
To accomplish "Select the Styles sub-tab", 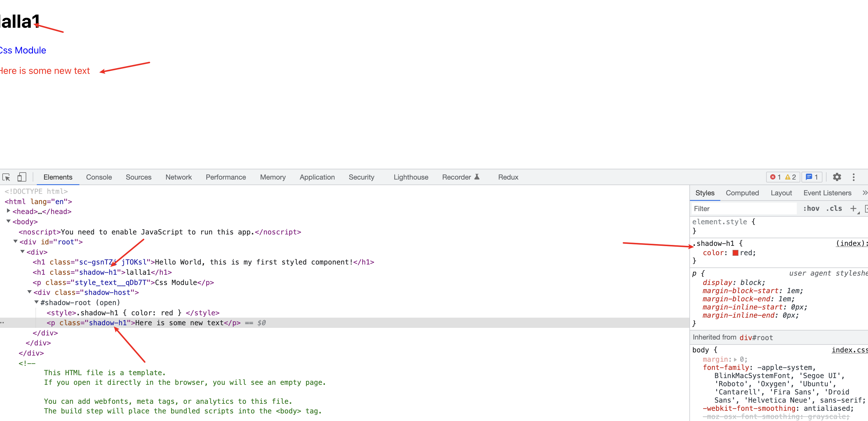I will click(705, 193).
